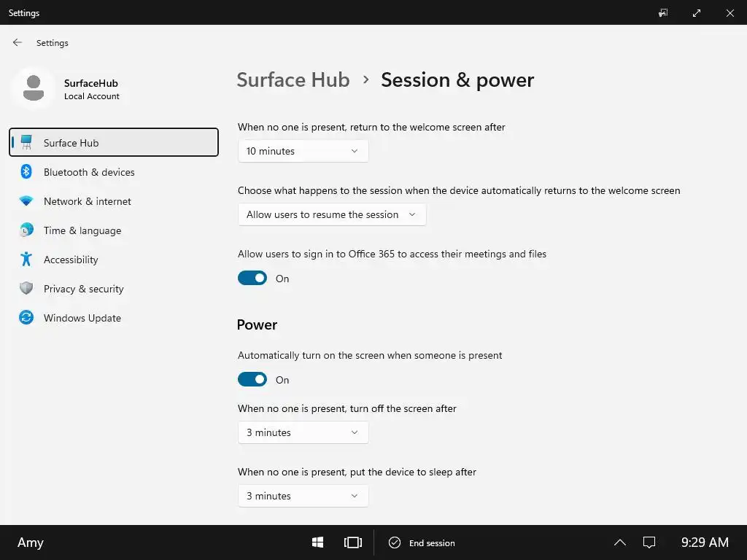Open Task View in taskbar
The image size is (747, 560).
click(353, 542)
